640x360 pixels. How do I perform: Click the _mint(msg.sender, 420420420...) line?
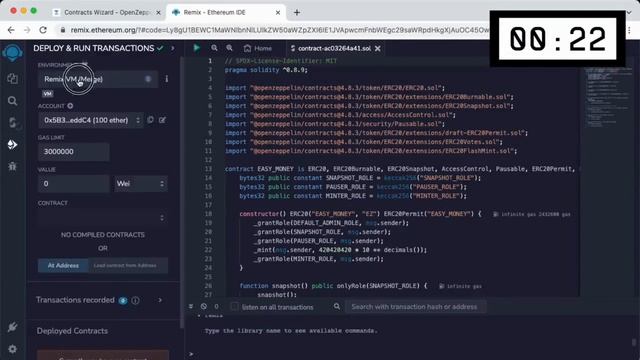coord(340,250)
